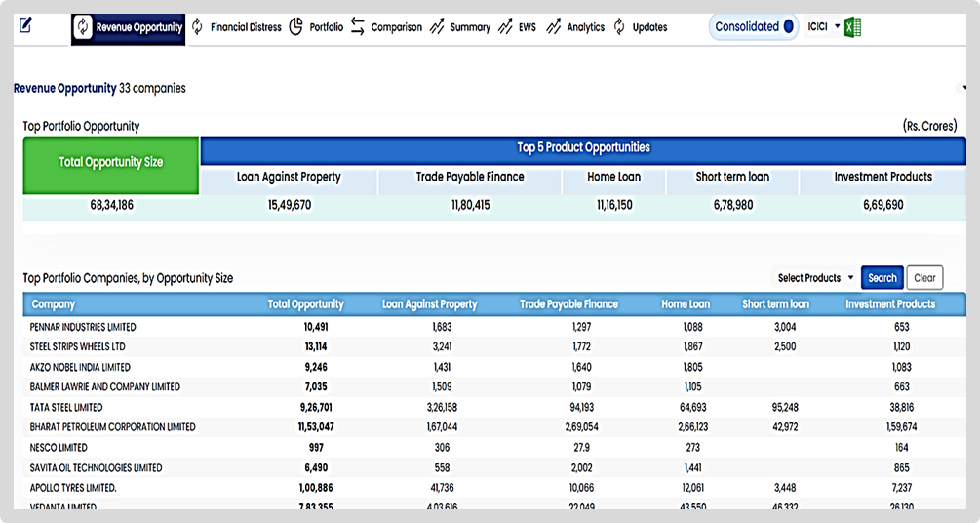Select the TATA STEEL LIMITED row
This screenshot has width=980, height=523.
pyautogui.click(x=494, y=407)
